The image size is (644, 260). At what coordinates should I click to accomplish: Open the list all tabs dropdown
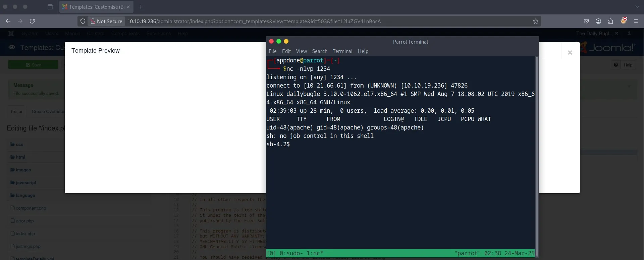637,7
